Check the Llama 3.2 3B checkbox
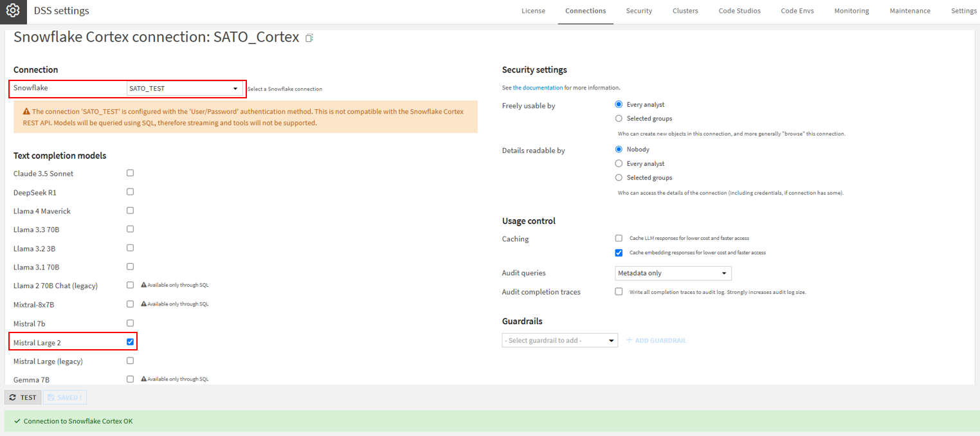980x436 pixels. click(x=130, y=248)
